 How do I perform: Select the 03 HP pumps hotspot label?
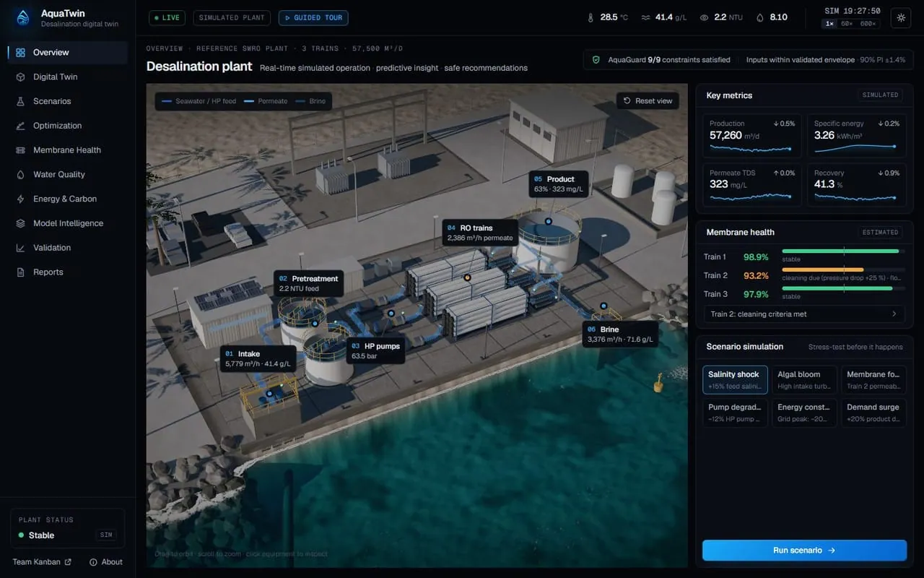coord(377,351)
